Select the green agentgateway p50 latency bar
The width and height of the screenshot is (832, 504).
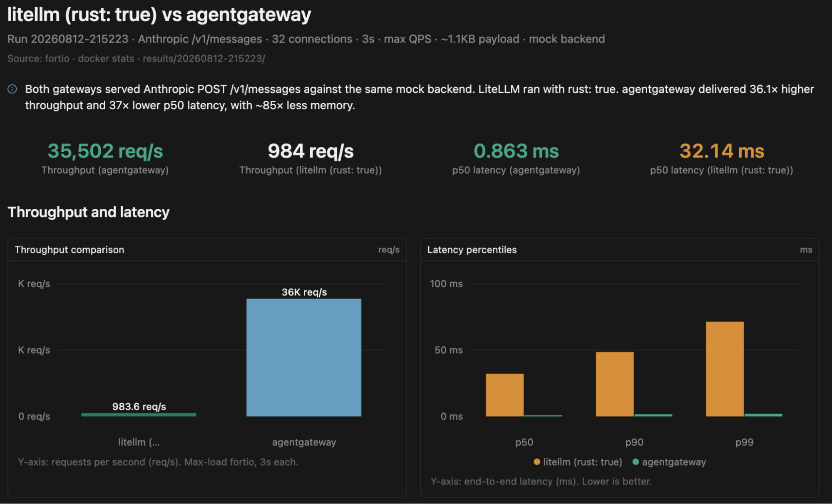point(543,415)
